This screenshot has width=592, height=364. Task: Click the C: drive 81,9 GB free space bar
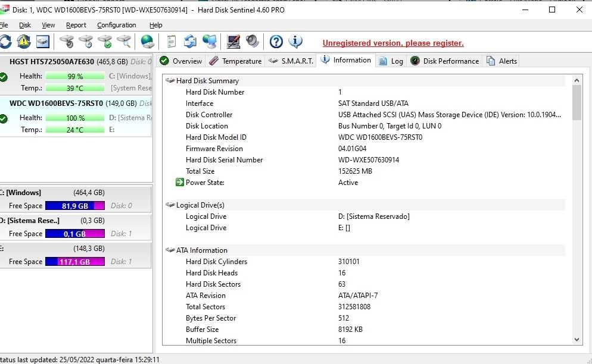75,206
